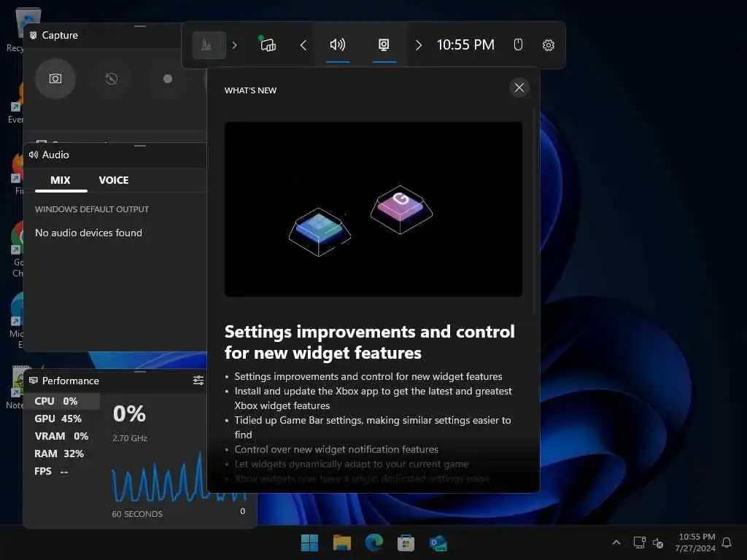Open the Xbox Social widget icon
Image resolution: width=747 pixels, height=560 pixels.
click(268, 44)
